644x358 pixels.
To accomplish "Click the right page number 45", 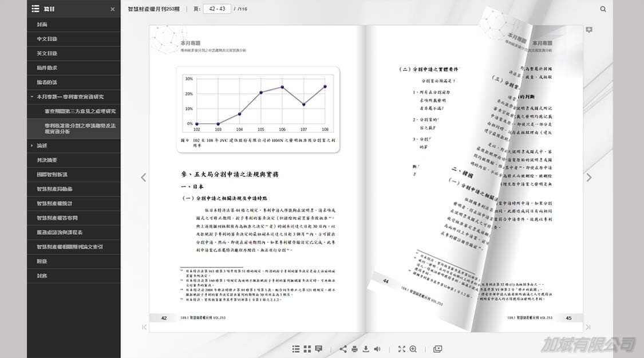I will click(x=568, y=318).
